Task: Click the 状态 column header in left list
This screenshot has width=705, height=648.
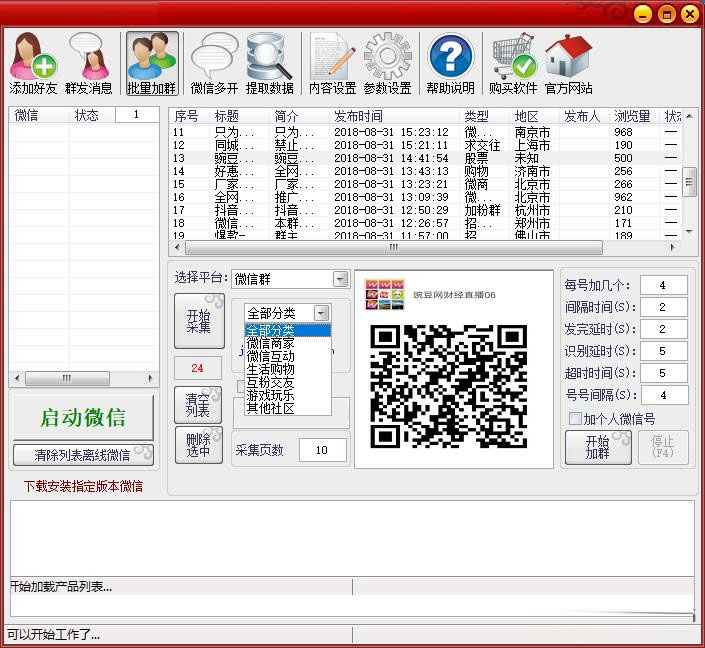Action: pos(92,115)
